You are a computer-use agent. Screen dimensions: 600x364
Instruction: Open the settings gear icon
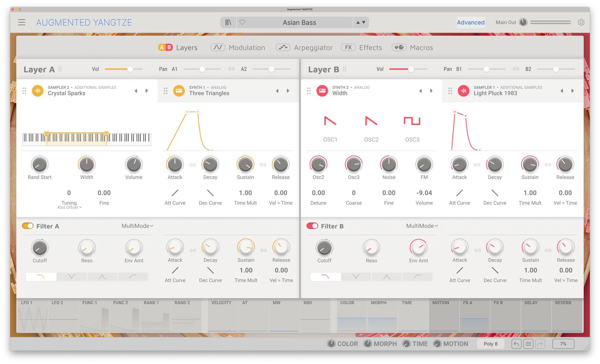[x=581, y=23]
